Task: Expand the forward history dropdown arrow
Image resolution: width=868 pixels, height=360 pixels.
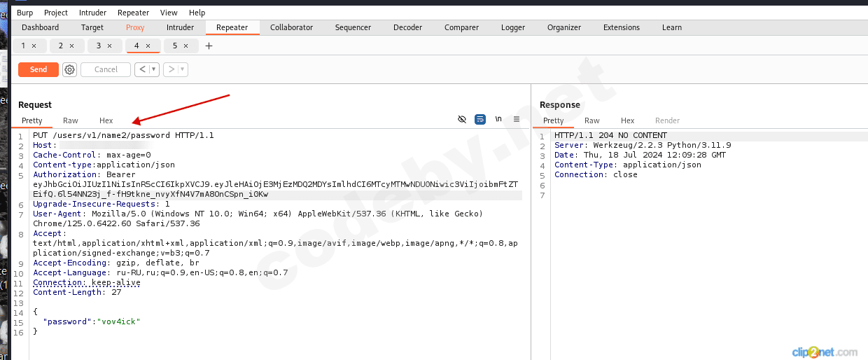Action: (x=182, y=69)
